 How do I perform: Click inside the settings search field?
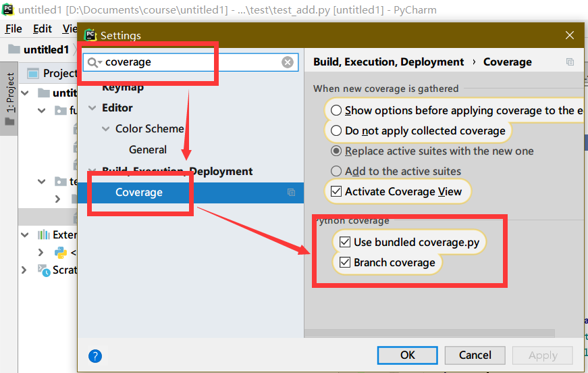pyautogui.click(x=191, y=62)
